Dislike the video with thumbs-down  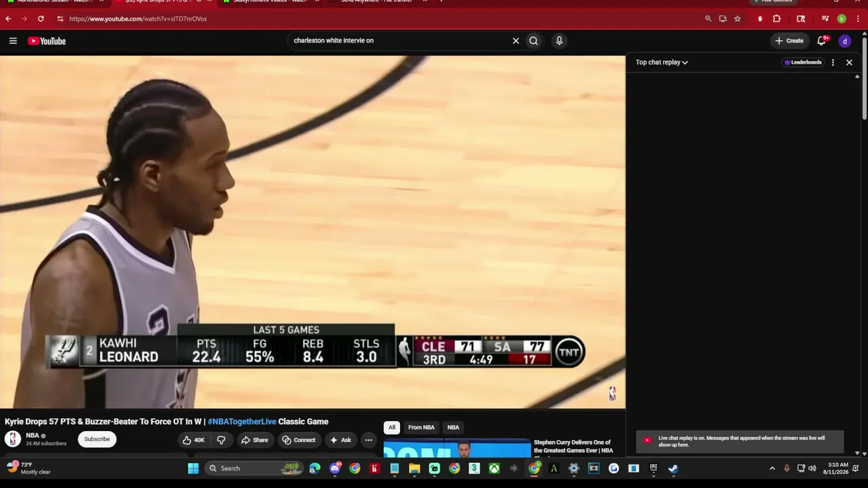coord(221,440)
